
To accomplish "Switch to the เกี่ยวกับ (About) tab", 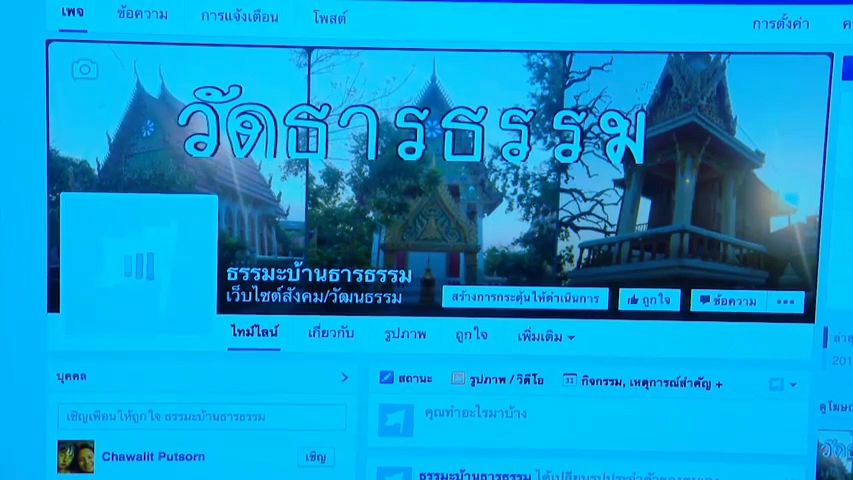I will point(330,333).
